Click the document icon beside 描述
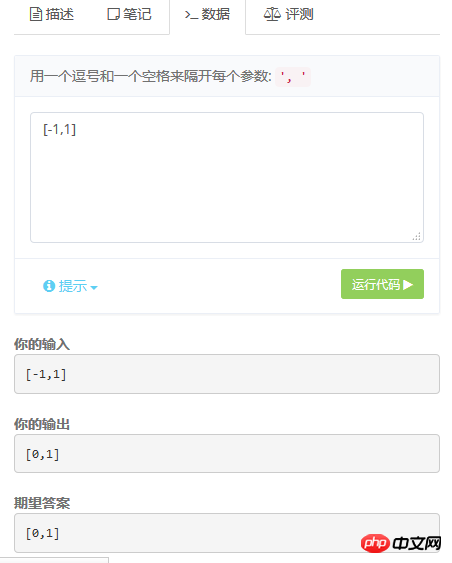The image size is (452, 563). [36, 14]
